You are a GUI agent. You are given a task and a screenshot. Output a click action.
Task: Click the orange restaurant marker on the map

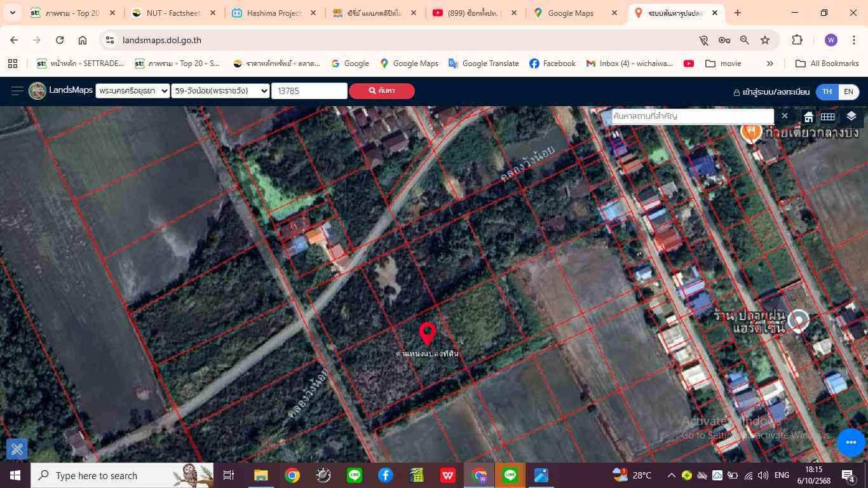(x=751, y=131)
